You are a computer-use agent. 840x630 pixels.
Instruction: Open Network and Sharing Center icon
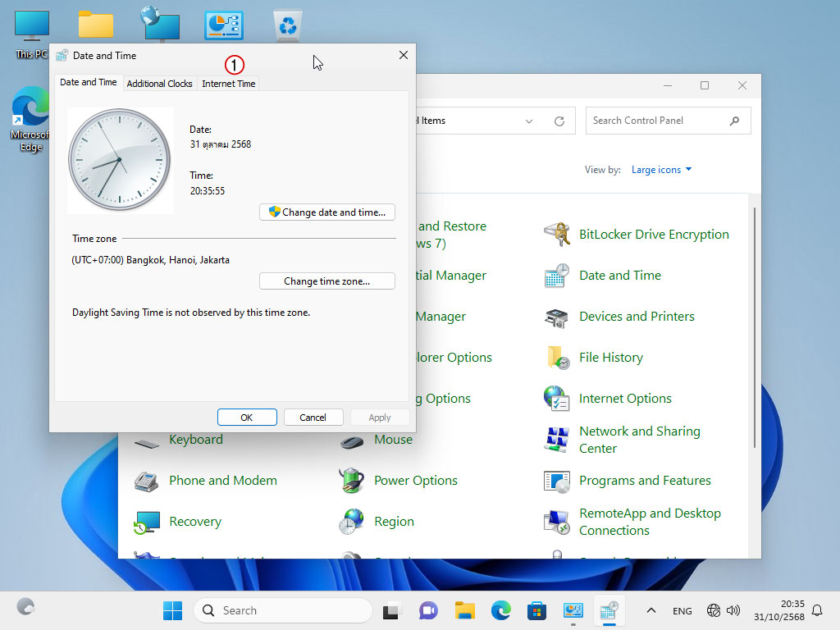[x=557, y=440]
